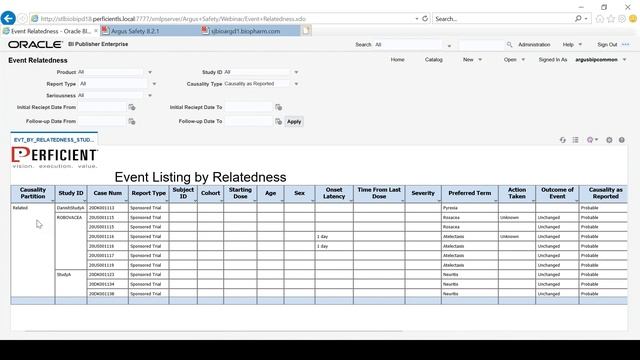Viewport: 640px width, 360px height.
Task: Open calendar for Follow-up Date From
Action: tap(132, 121)
